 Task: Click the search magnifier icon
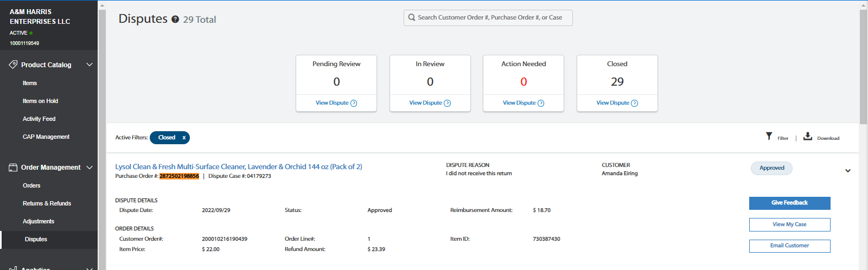pyautogui.click(x=412, y=17)
